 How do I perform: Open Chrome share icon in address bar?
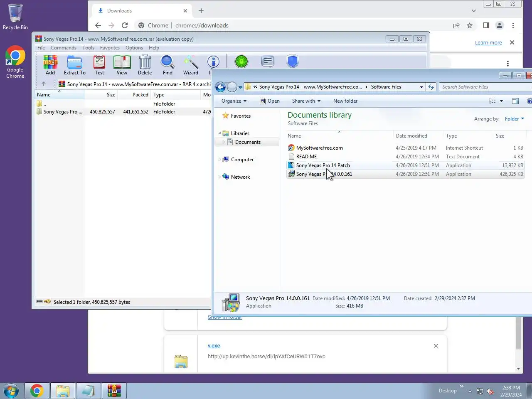[456, 25]
